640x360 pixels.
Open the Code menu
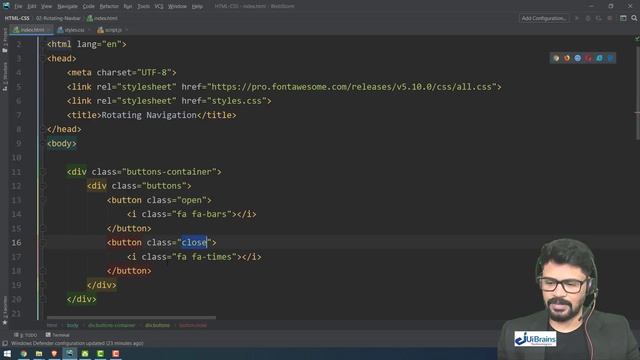coord(89,7)
